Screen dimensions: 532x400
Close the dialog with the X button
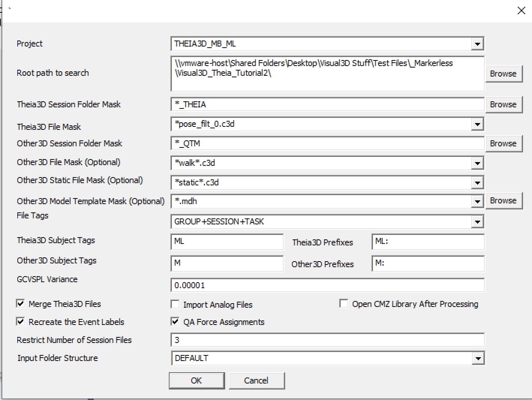521,11
